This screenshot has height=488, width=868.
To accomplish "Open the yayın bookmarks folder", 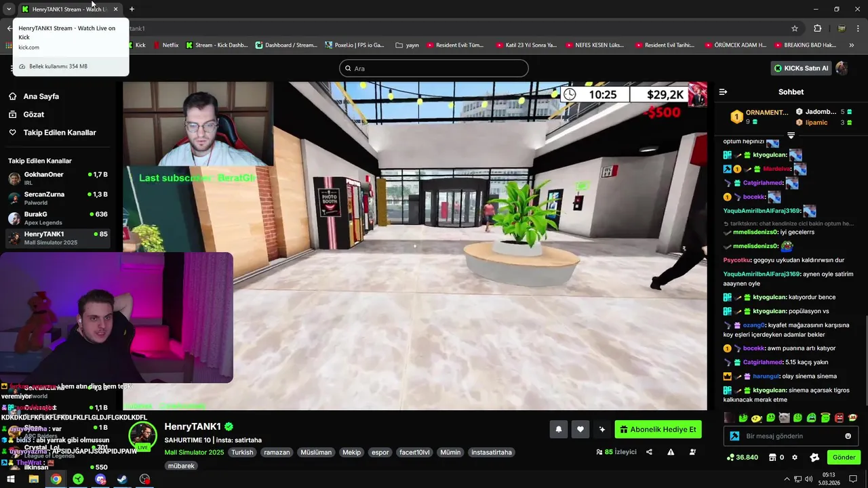I will tap(407, 45).
